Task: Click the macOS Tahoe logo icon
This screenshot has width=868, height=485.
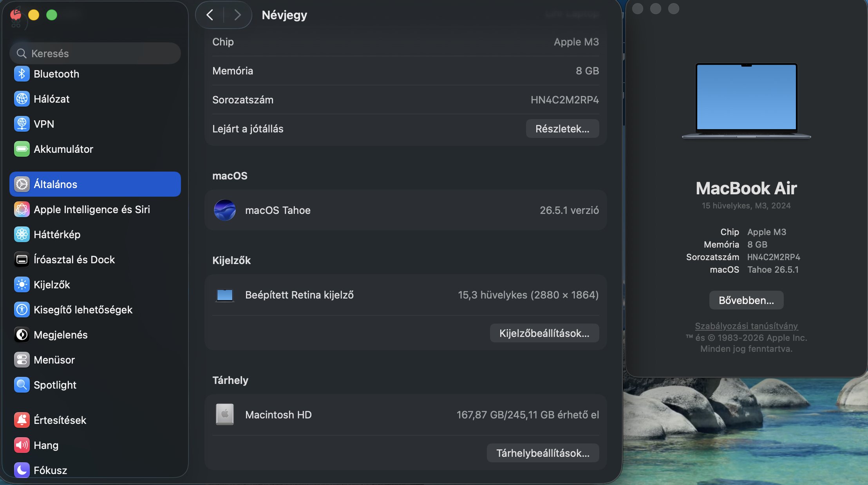Action: click(225, 210)
